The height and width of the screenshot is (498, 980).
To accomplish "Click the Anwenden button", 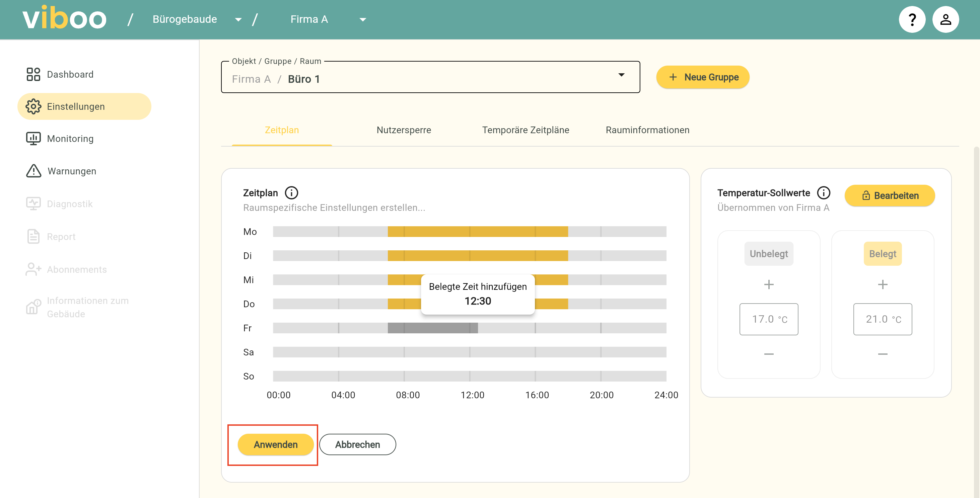I will tap(275, 444).
